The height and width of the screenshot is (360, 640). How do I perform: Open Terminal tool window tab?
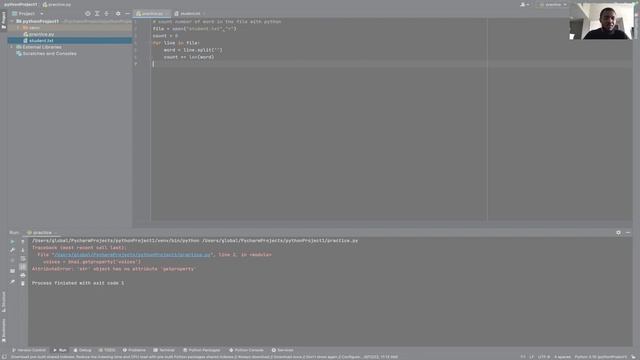point(164,350)
